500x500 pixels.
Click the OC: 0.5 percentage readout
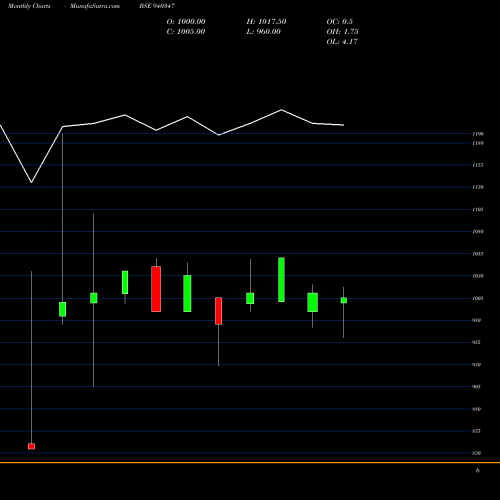pyautogui.click(x=339, y=22)
